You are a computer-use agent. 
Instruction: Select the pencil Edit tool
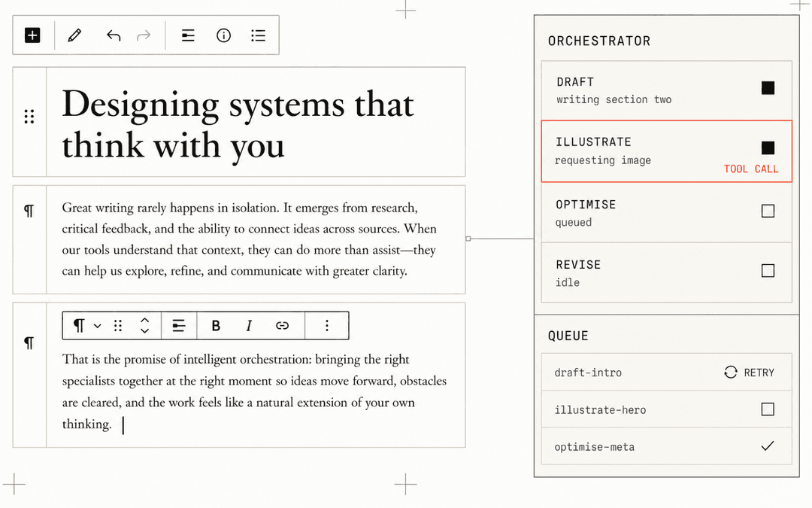tap(74, 35)
